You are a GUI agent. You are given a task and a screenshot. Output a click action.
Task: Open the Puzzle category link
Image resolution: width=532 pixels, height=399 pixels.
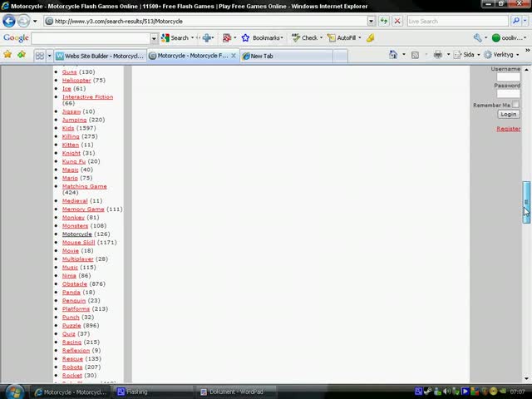pyautogui.click(x=71, y=325)
